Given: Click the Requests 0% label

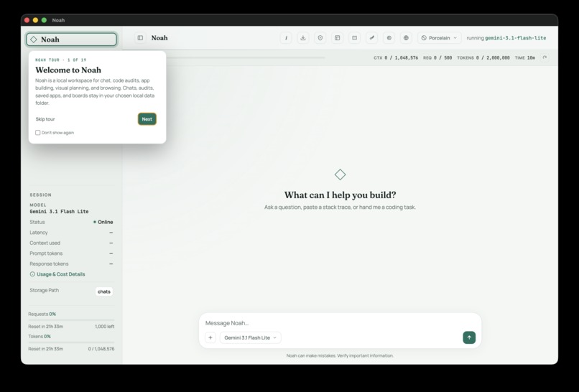Looking at the screenshot, I should tap(42, 314).
